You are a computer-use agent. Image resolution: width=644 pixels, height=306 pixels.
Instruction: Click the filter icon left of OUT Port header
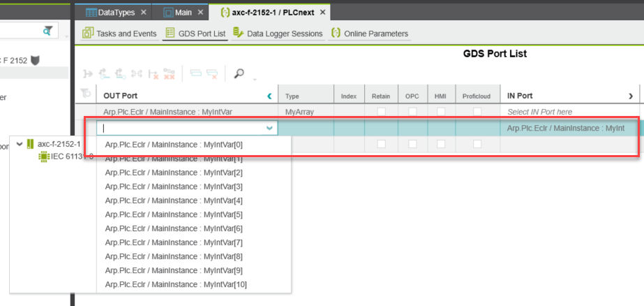(87, 96)
